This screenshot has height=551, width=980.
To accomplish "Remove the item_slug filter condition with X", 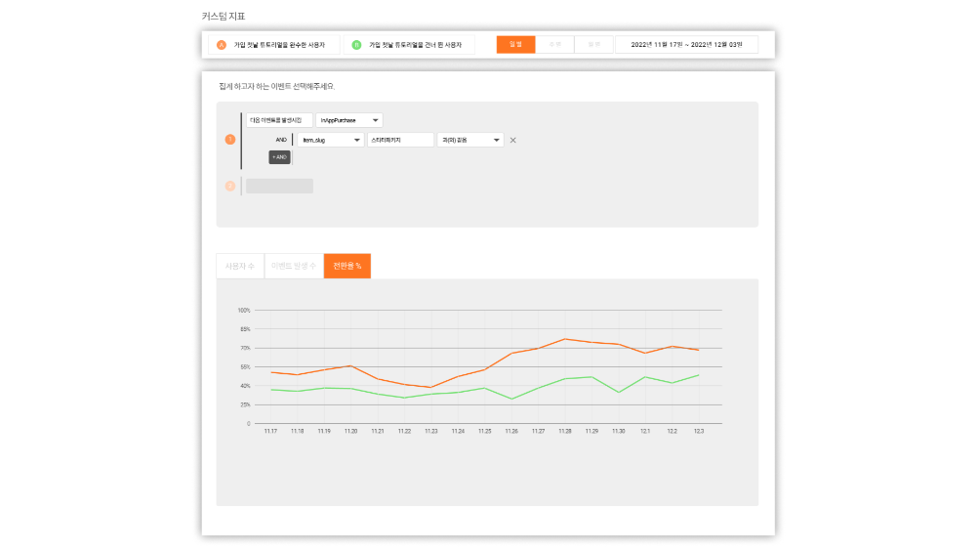I will [x=513, y=140].
